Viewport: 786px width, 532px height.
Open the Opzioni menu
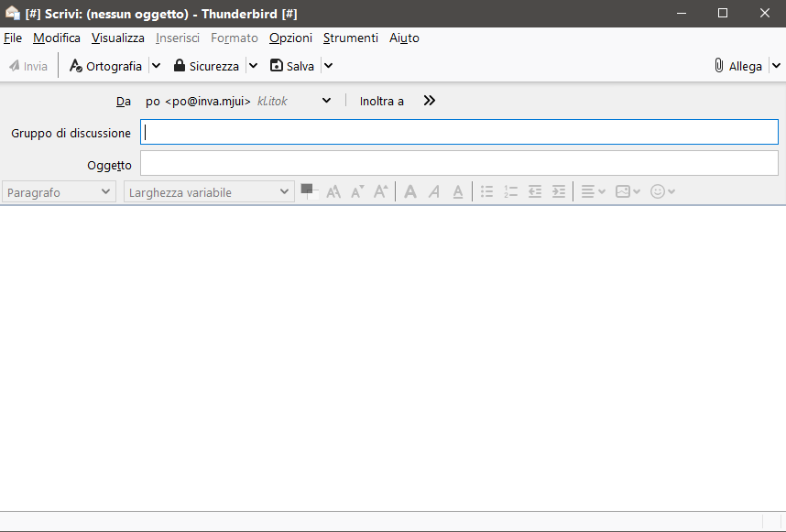point(290,38)
